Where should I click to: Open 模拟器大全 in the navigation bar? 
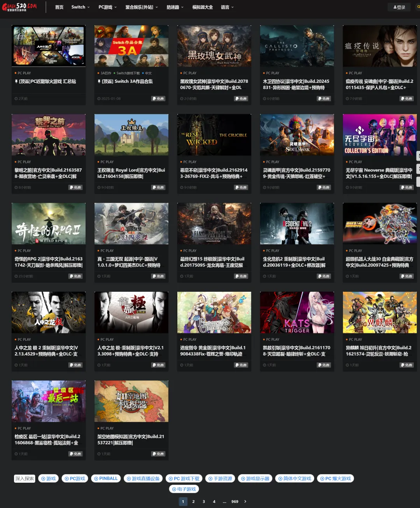coord(203,7)
